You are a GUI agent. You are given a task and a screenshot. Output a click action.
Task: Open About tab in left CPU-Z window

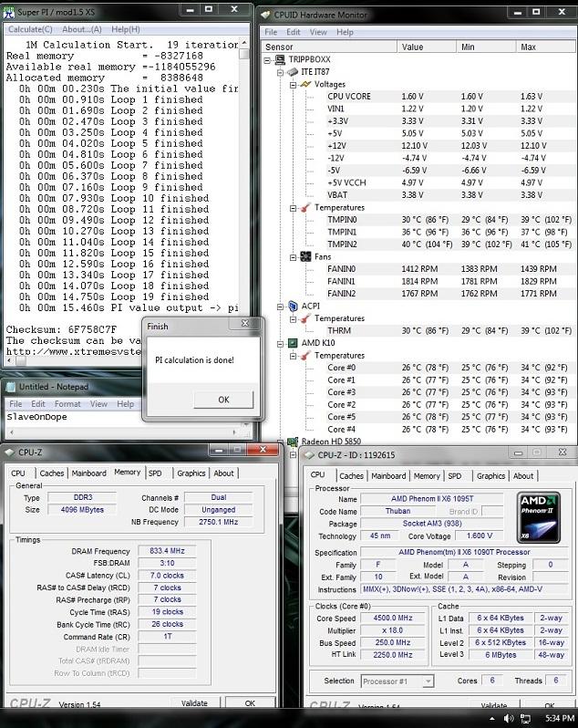(x=223, y=473)
